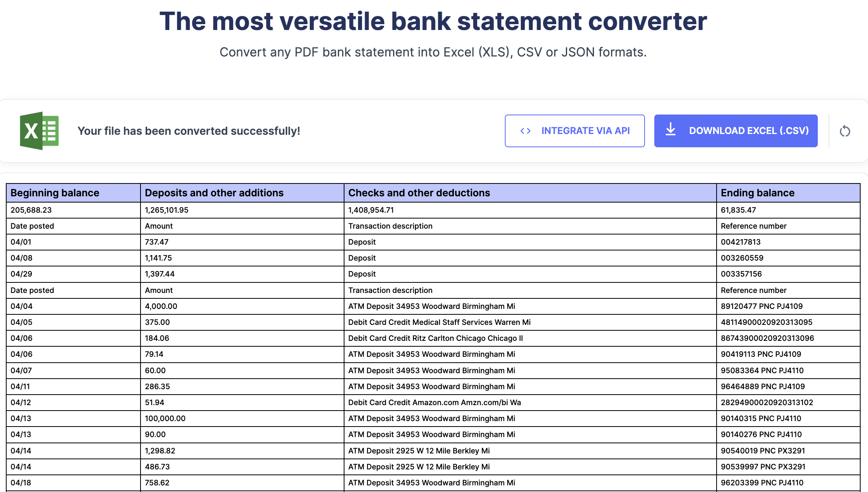The image size is (868, 492).
Task: Click the 1,397.44 deposit amount from 04/29
Action: click(x=160, y=274)
